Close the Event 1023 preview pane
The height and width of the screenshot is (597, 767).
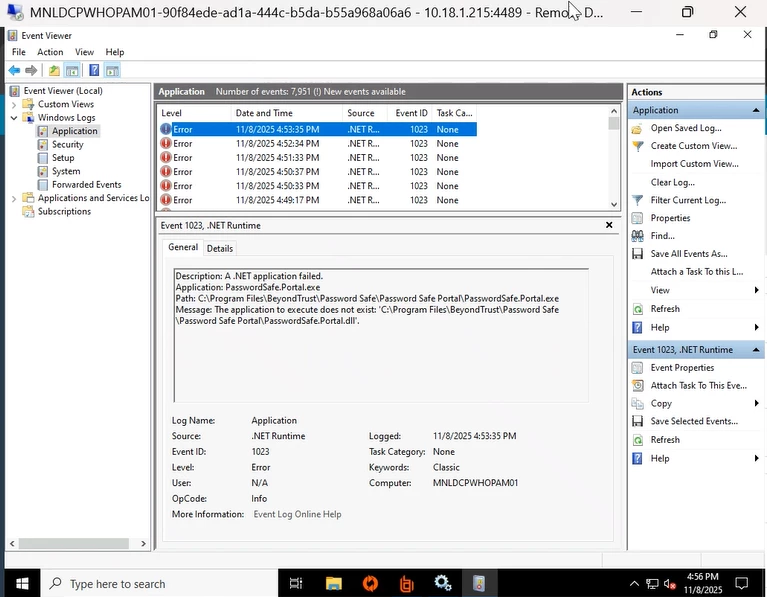(609, 225)
